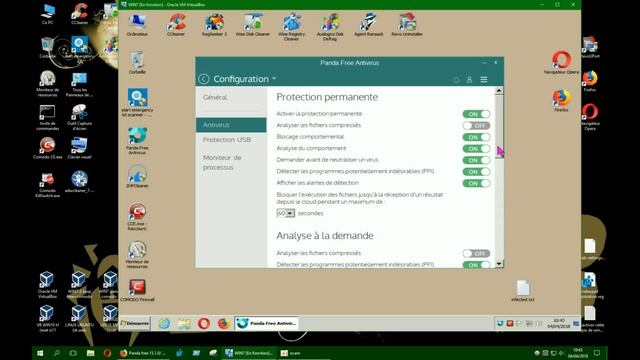This screenshot has height=360, width=640.
Task: Launch Internet Explorer from VM taskbar
Action: [164, 323]
